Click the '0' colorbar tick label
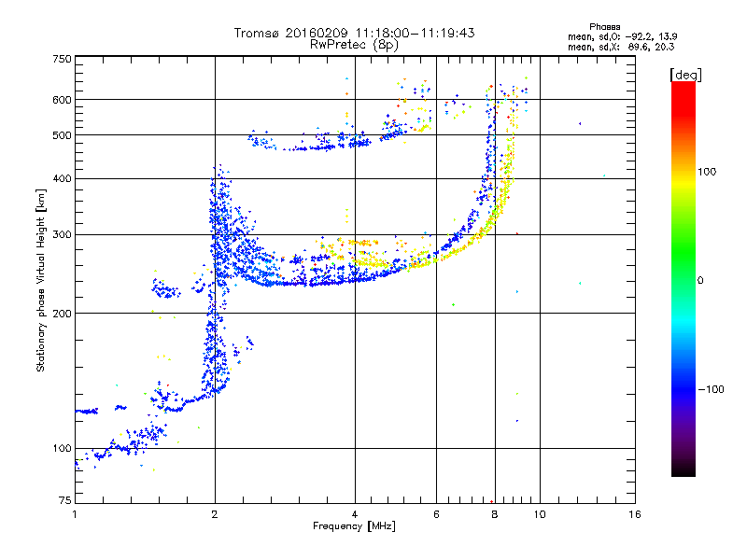Viewport: 747px width, 560px height. click(700, 281)
